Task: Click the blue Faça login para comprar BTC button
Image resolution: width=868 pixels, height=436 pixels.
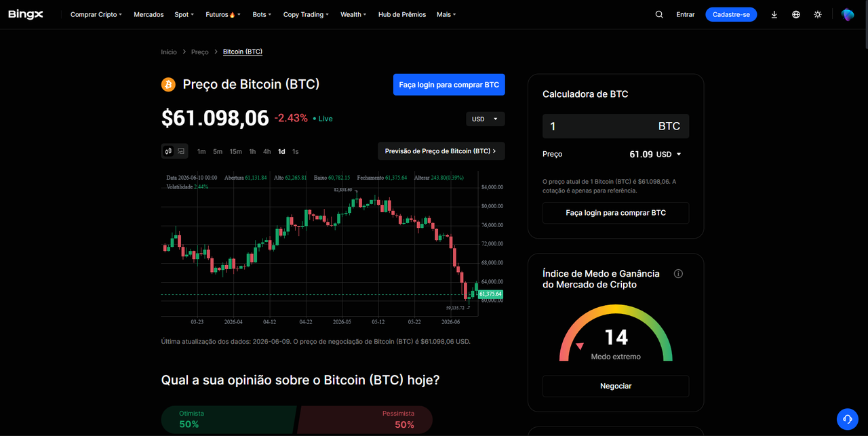Action: coord(449,85)
